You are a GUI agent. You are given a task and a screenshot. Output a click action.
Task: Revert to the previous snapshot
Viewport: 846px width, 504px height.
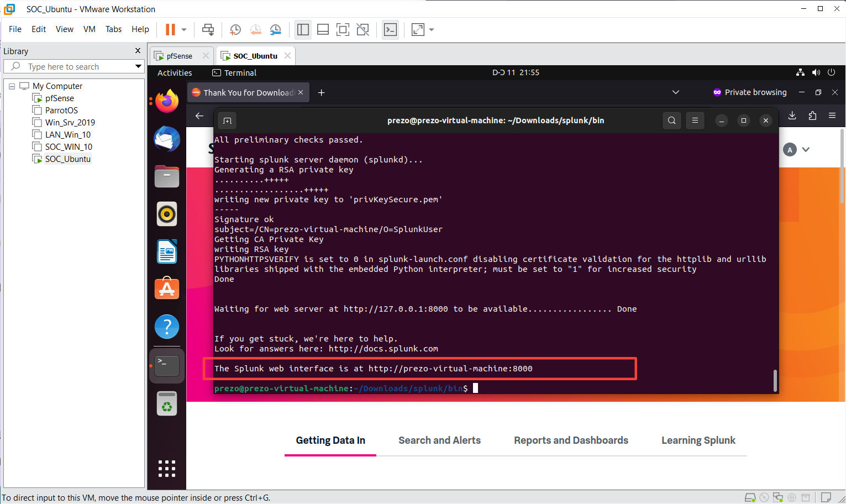tap(255, 30)
